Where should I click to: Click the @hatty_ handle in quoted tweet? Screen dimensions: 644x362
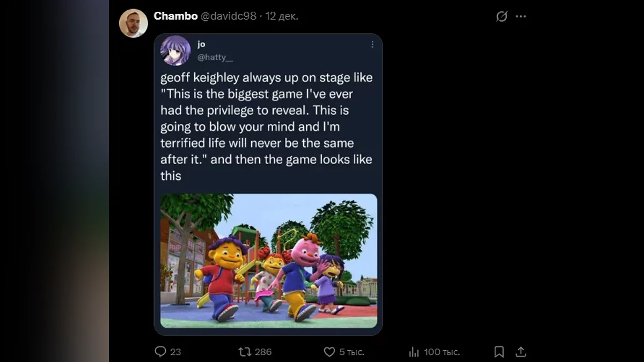tap(215, 57)
